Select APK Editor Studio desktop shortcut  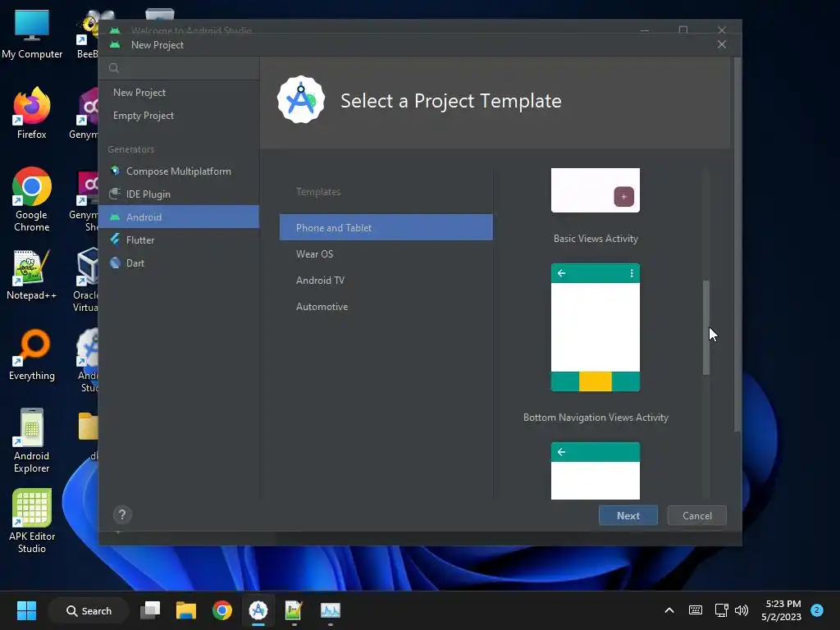(x=32, y=521)
